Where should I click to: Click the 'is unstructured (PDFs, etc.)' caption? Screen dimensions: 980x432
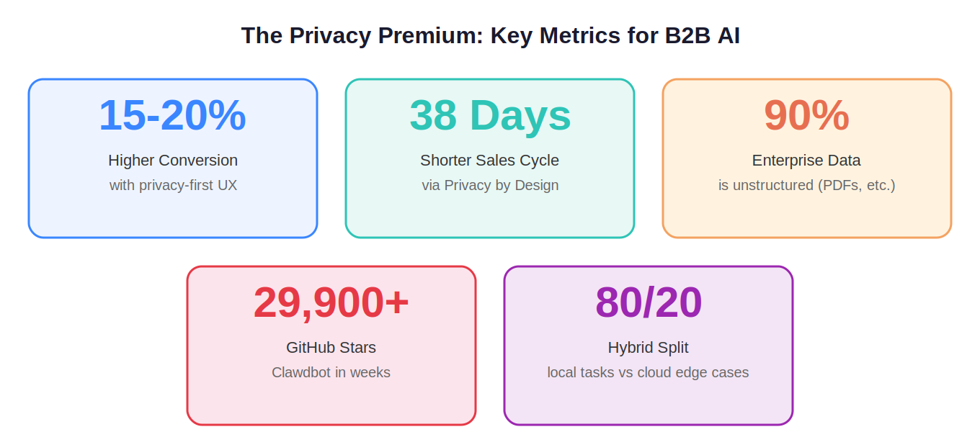tap(806, 185)
